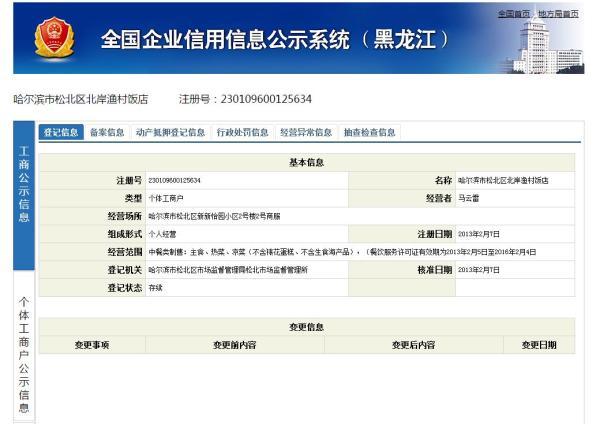Open the 全国首页 link
This screenshot has height=424, width=600.
[514, 14]
